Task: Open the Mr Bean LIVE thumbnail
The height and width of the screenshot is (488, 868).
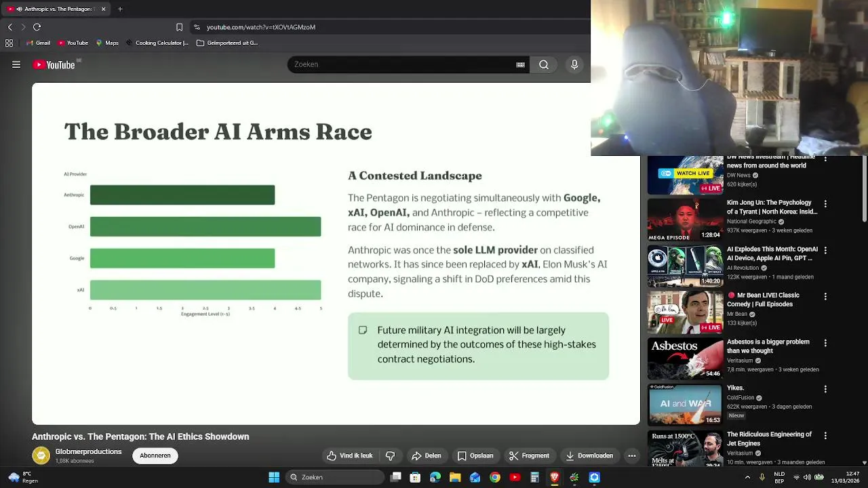Action: click(x=685, y=312)
